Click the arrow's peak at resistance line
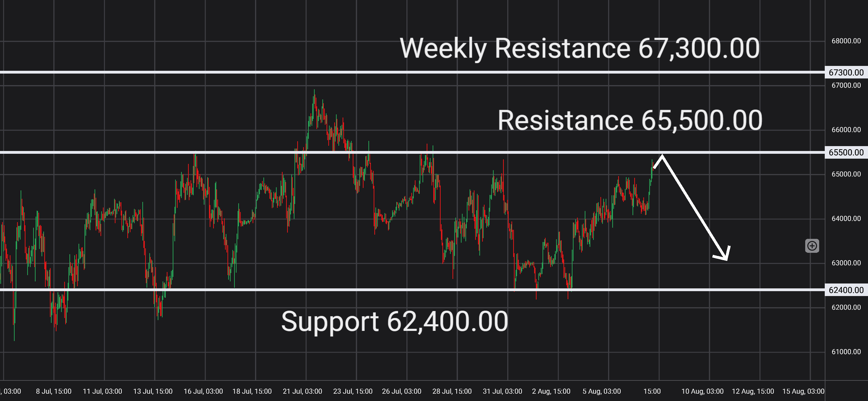 (x=662, y=155)
